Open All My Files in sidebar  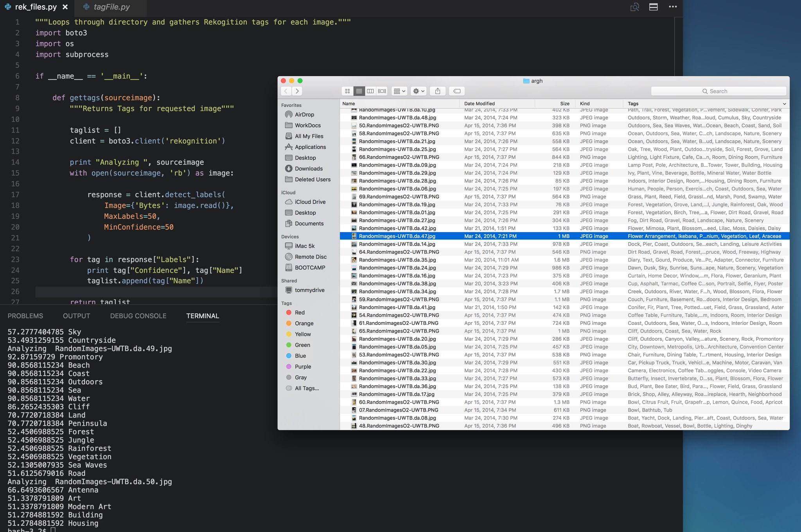pos(309,136)
